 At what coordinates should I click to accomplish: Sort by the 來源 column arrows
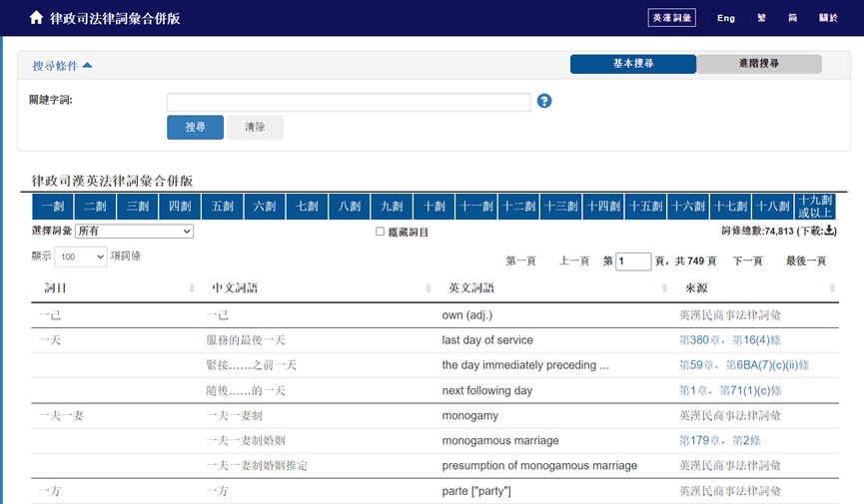[x=832, y=288]
